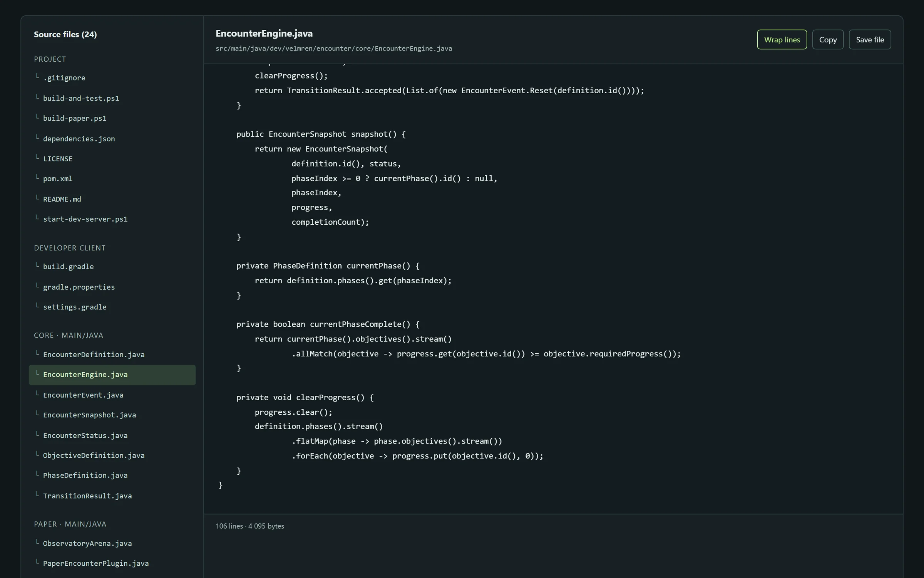The image size is (924, 578).
Task: Select gradle.properties file
Action: (112, 287)
